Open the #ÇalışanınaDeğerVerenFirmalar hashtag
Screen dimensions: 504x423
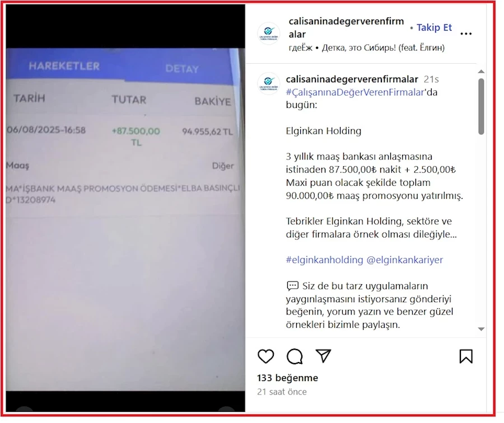tap(355, 92)
